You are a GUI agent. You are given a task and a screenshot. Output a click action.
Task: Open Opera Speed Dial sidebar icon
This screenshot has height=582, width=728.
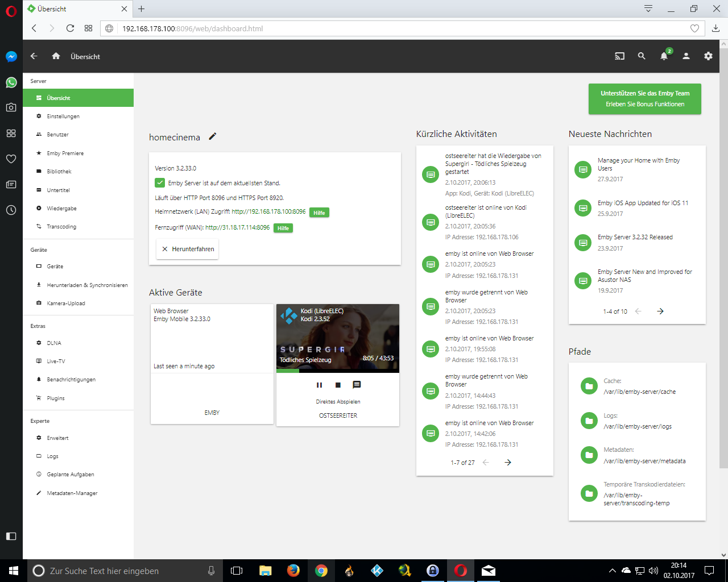[11, 133]
